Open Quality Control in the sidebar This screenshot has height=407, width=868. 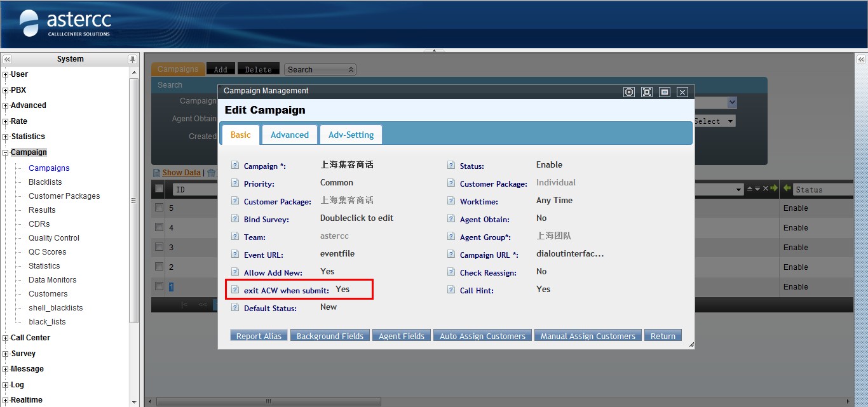54,238
